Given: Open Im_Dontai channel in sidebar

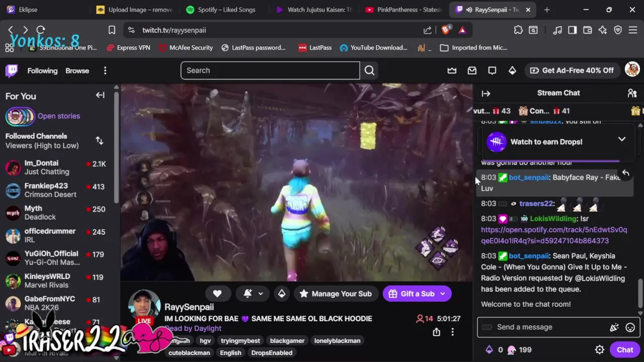Looking at the screenshot, I should pyautogui.click(x=60, y=167).
